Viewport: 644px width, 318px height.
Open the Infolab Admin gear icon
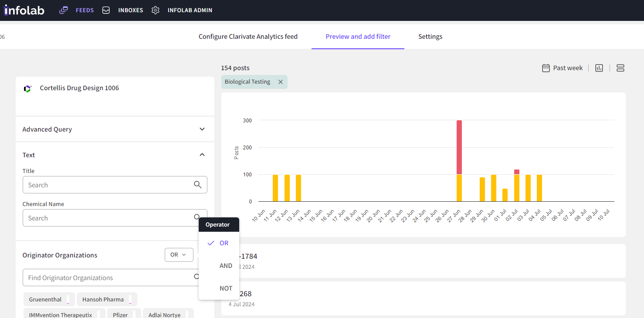156,10
